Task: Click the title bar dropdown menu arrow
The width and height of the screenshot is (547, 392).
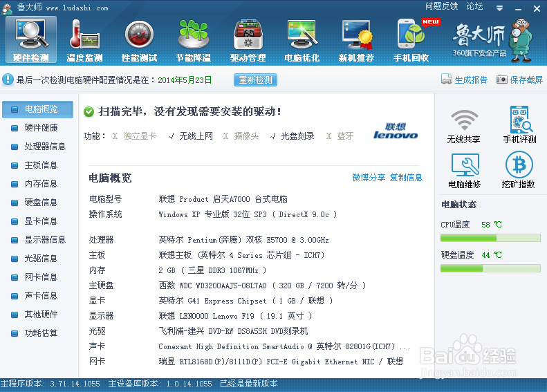Action: tap(499, 8)
